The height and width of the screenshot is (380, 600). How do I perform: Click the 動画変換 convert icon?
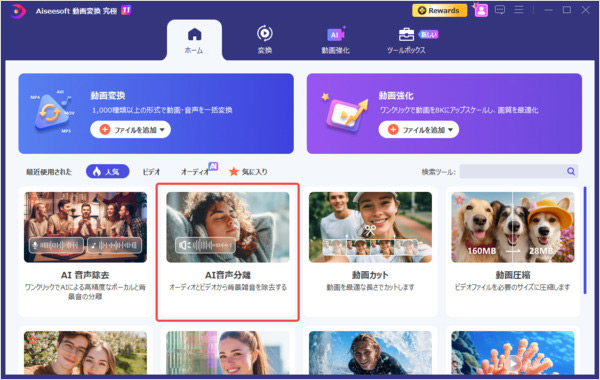pyautogui.click(x=52, y=112)
